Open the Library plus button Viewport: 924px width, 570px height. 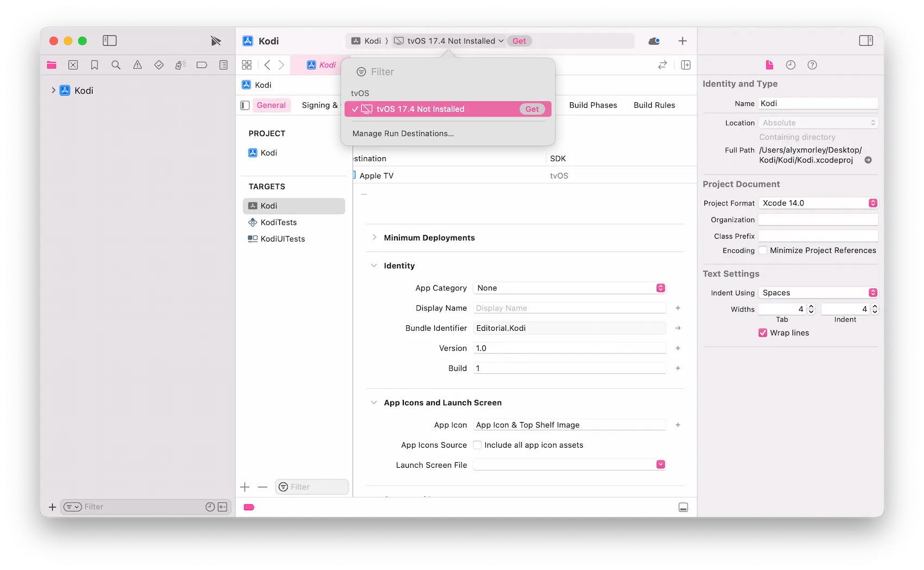[683, 41]
